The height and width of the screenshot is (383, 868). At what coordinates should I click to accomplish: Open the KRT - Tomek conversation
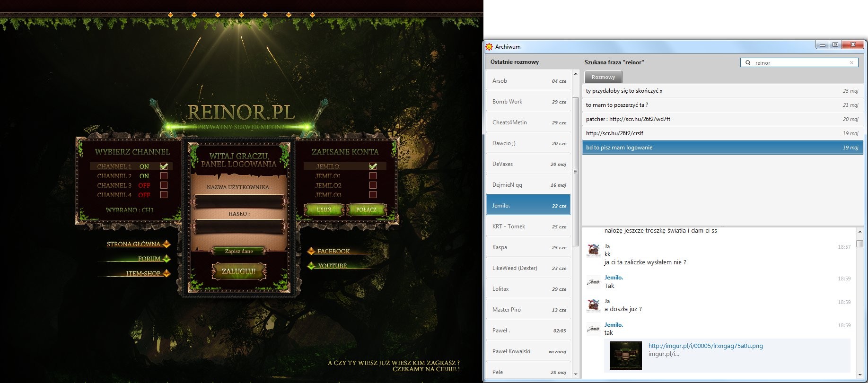(528, 226)
